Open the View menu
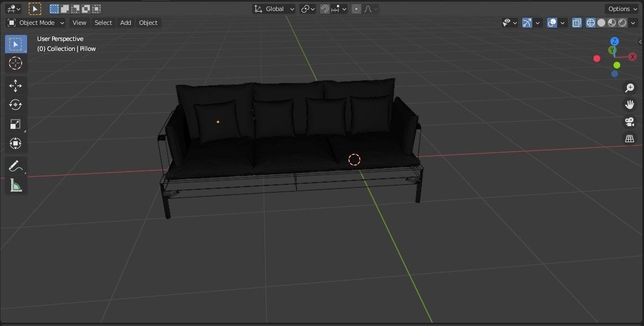Image resolution: width=644 pixels, height=326 pixels. pyautogui.click(x=79, y=23)
